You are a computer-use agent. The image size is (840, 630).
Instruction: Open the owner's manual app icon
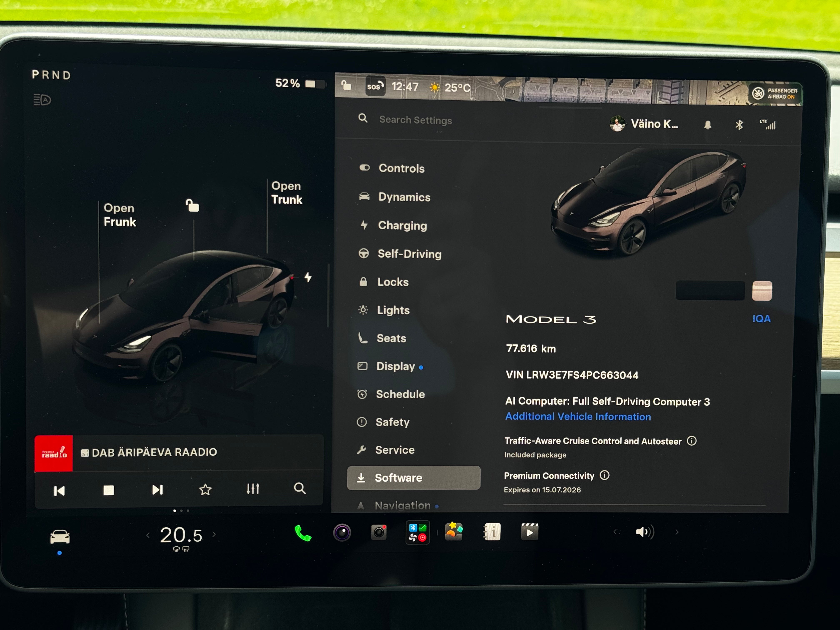[492, 532]
